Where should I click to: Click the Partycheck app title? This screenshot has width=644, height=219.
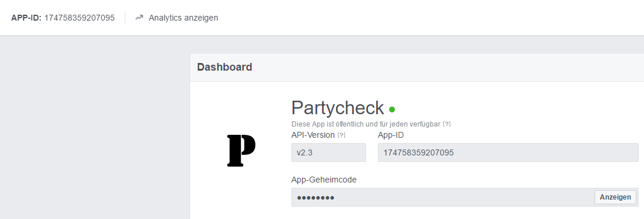click(338, 108)
